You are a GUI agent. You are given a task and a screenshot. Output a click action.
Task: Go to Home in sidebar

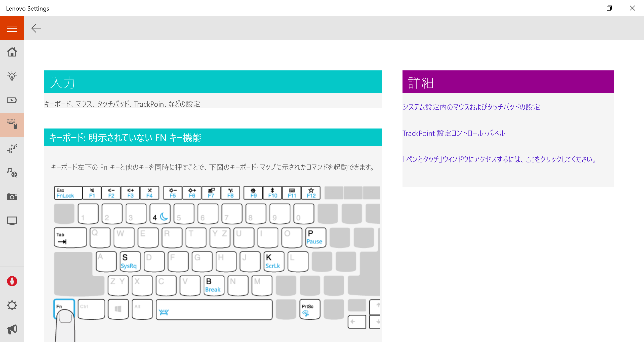pyautogui.click(x=12, y=52)
